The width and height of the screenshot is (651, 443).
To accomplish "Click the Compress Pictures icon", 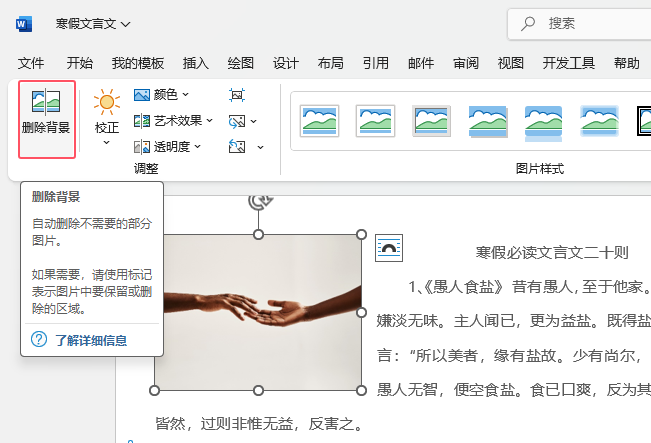I will pos(237,95).
